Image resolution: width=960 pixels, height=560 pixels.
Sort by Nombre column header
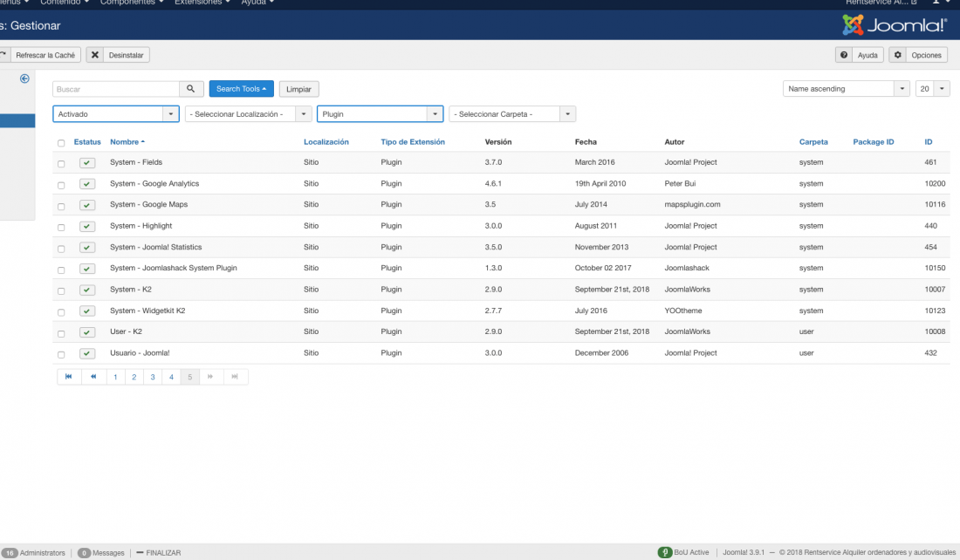(127, 142)
